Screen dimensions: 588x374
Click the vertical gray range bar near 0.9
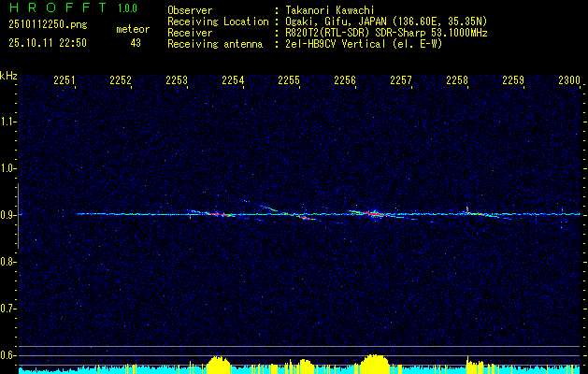coord(18,216)
